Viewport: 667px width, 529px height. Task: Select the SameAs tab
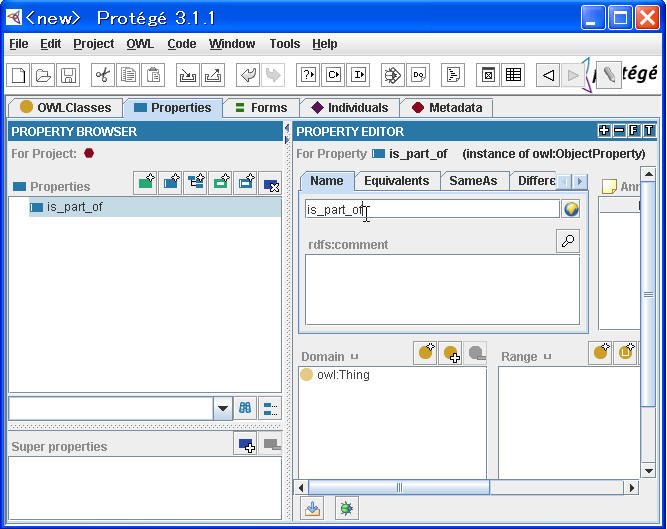point(473,181)
